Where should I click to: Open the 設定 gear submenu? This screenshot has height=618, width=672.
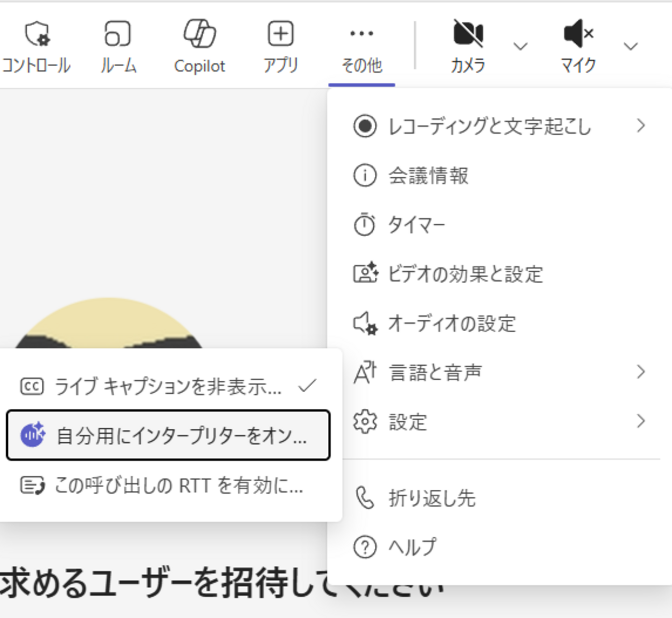pyautogui.click(x=365, y=422)
